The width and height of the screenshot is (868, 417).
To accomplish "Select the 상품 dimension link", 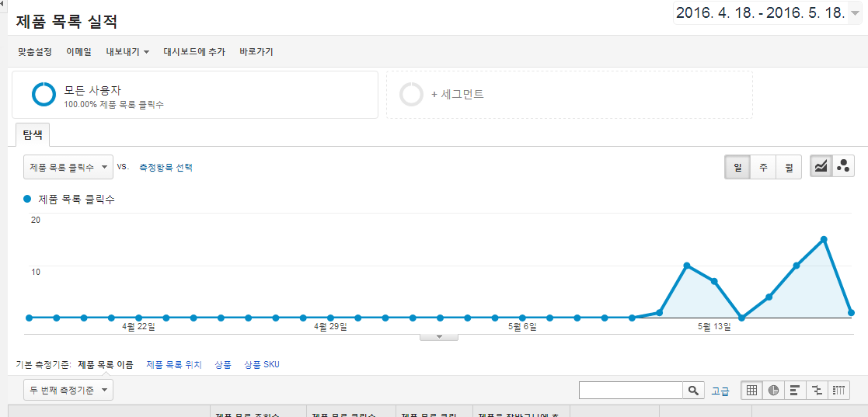I will 223,364.
